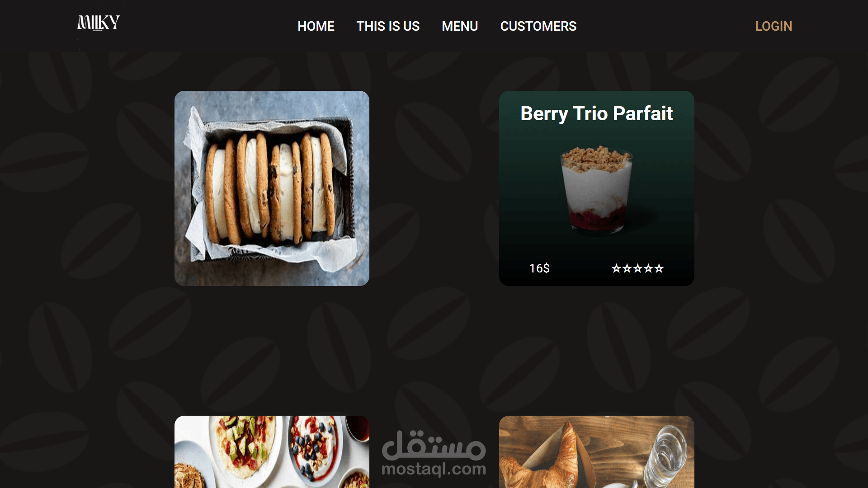Go to the HOME page
Viewport: 868px width, 488px height.
[x=316, y=26]
